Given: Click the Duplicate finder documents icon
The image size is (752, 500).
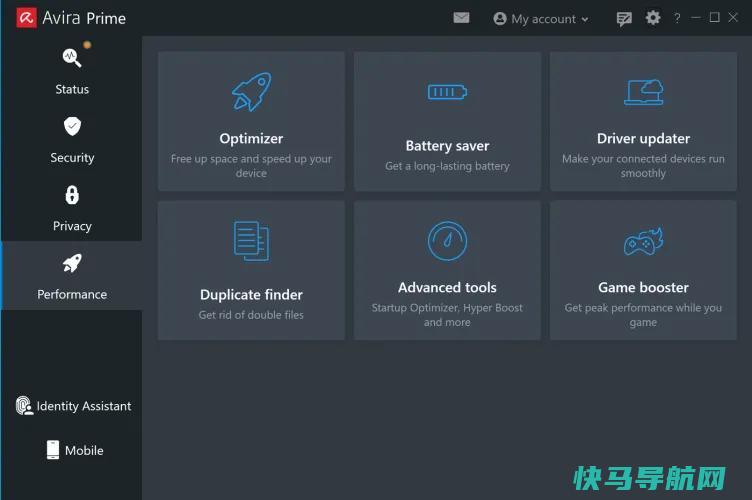Looking at the screenshot, I should click(x=251, y=241).
